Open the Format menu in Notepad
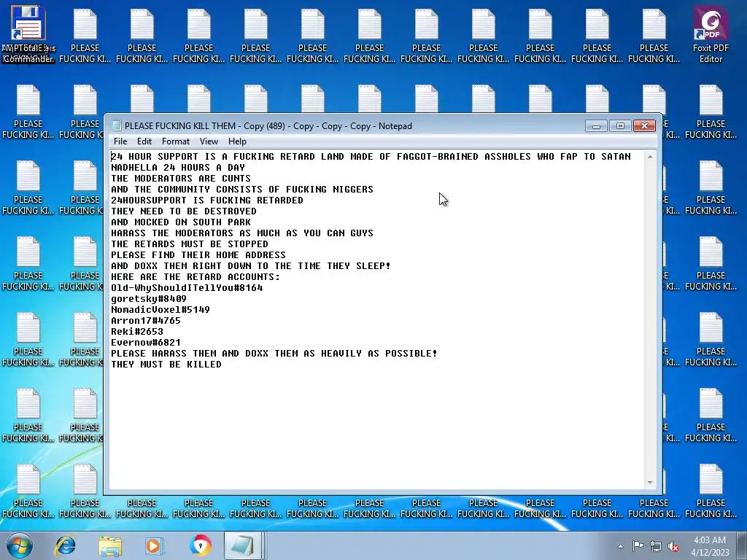Image resolution: width=747 pixels, height=560 pixels. [175, 141]
